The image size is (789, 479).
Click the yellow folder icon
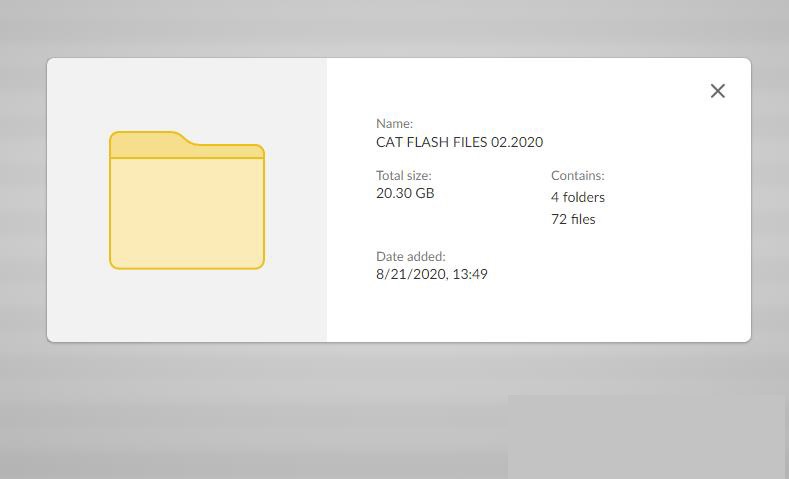187,200
